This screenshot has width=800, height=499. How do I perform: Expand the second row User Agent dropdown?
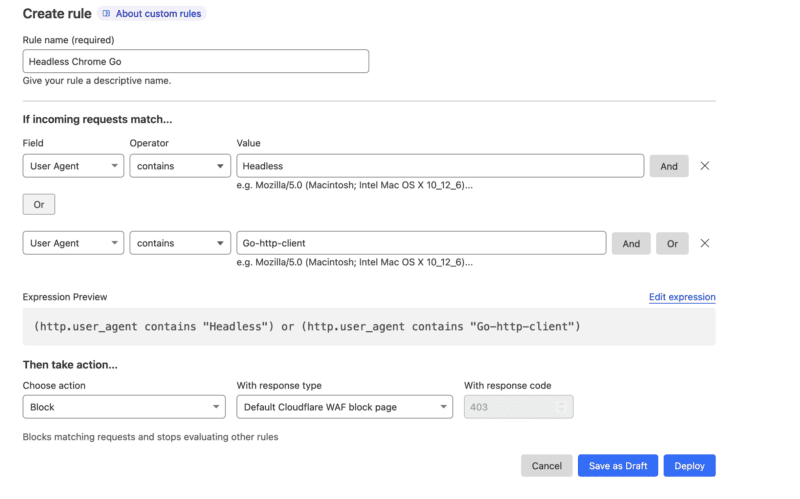point(73,243)
